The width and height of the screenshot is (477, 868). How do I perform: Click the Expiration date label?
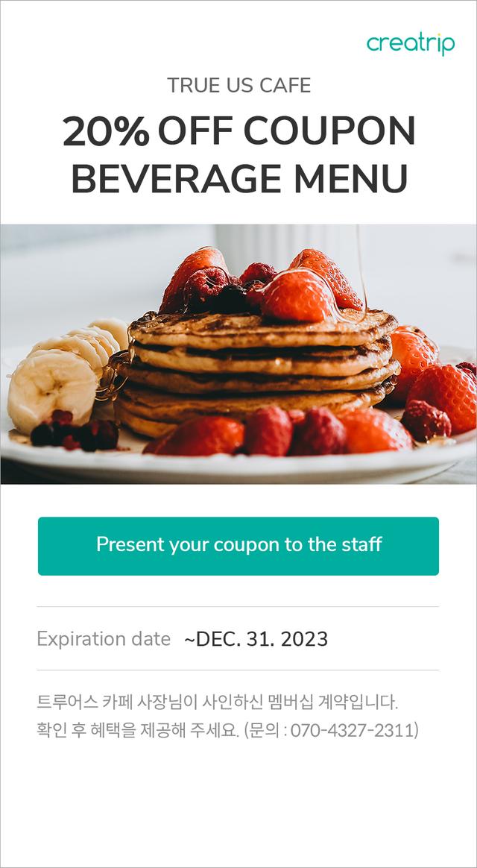coord(104,639)
